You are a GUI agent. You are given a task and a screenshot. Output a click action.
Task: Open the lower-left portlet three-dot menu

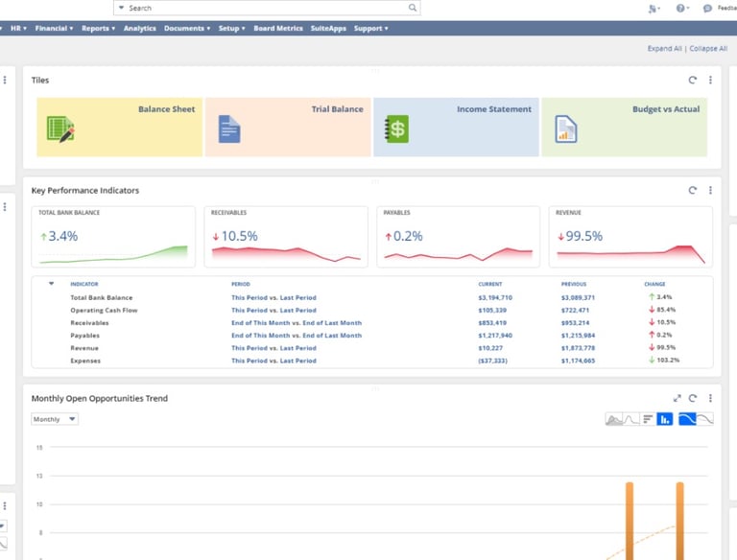tap(5, 505)
